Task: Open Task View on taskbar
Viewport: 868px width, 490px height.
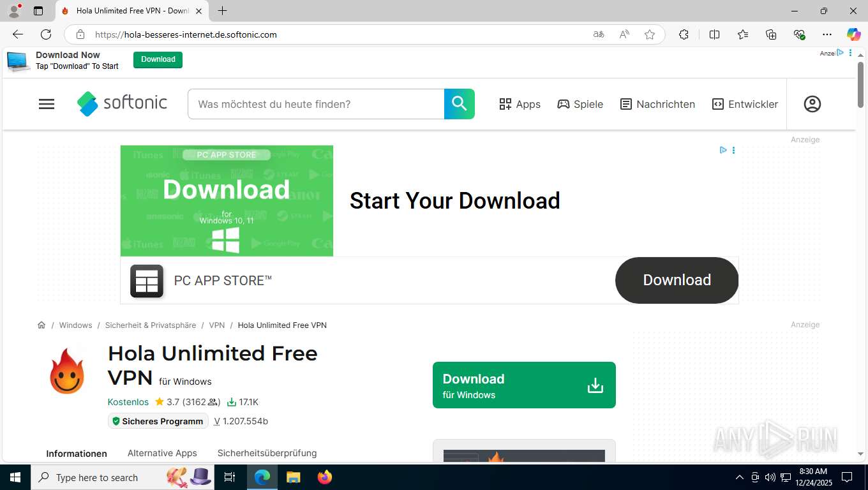Action: click(230, 477)
